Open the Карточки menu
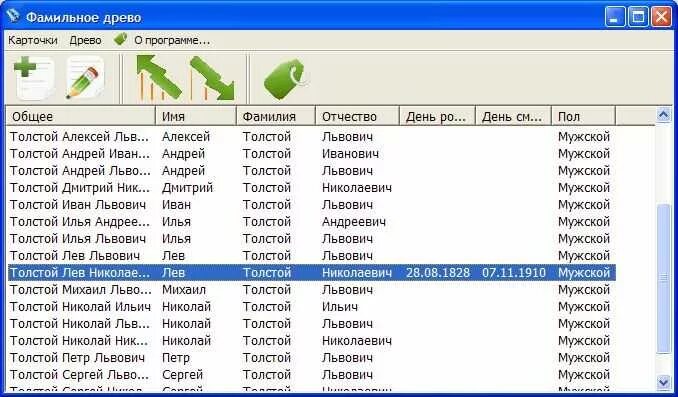The image size is (678, 397). (33, 40)
